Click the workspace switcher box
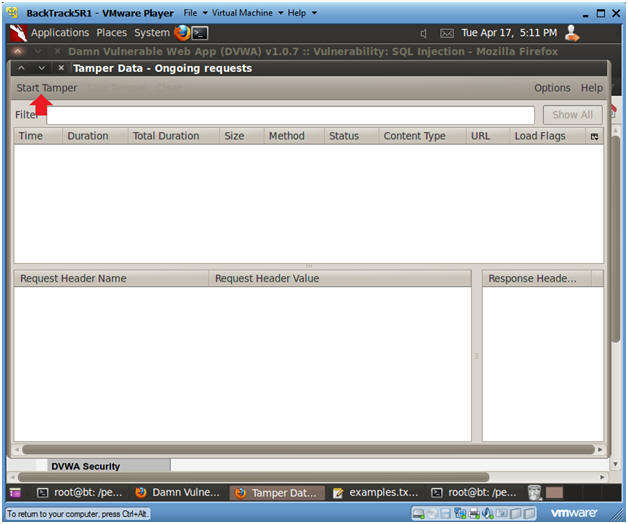This screenshot has height=524, width=628. (554, 493)
